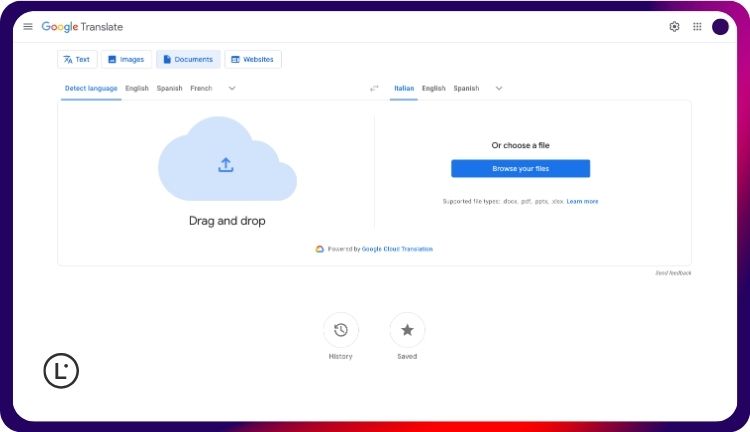Expand the source language list

[232, 88]
